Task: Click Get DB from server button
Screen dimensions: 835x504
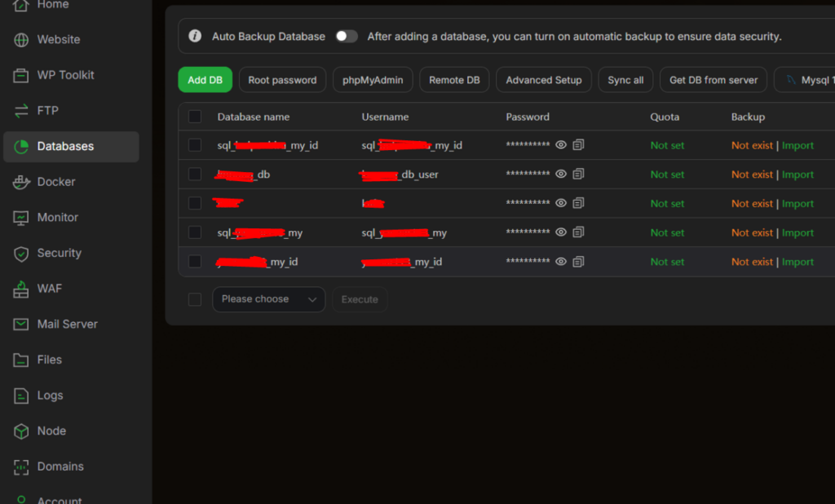Action: pyautogui.click(x=714, y=80)
